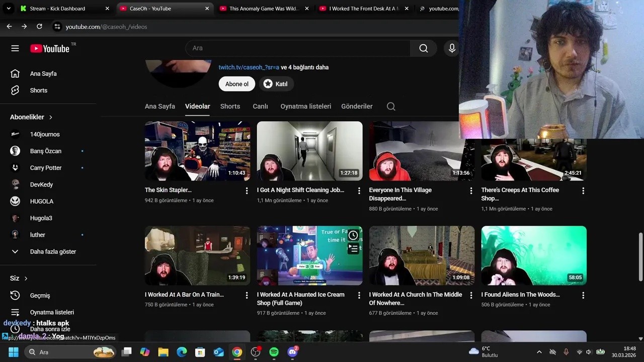Open the YouTube hamburger guide menu

pyautogui.click(x=15, y=48)
